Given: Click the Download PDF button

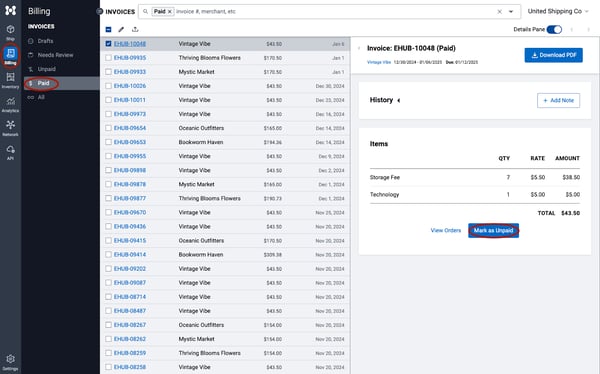Looking at the screenshot, I should [x=553, y=55].
